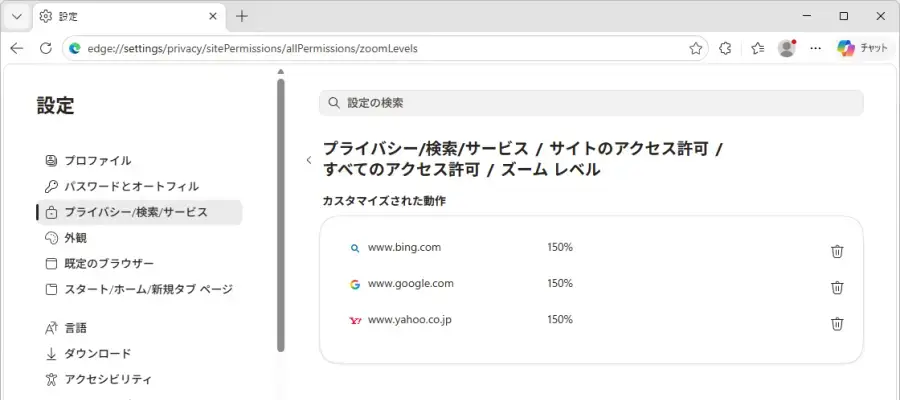Open パスワードとオートフィル settings section
The width and height of the screenshot is (900, 400).
tap(139, 187)
